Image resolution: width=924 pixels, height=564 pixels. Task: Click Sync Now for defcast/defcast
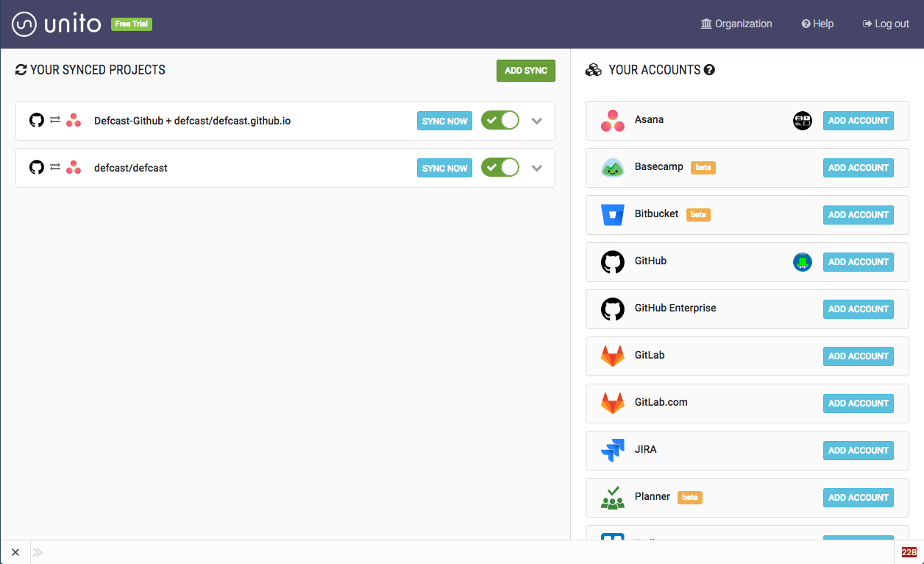444,168
